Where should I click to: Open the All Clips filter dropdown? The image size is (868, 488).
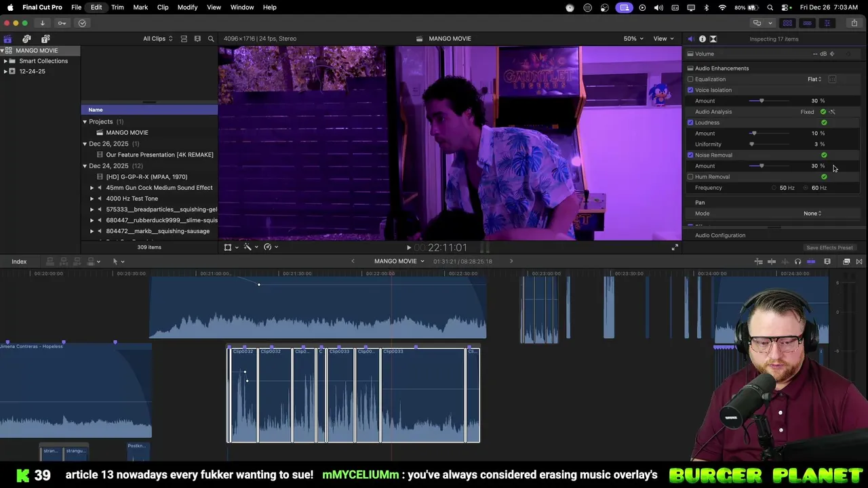click(x=157, y=39)
